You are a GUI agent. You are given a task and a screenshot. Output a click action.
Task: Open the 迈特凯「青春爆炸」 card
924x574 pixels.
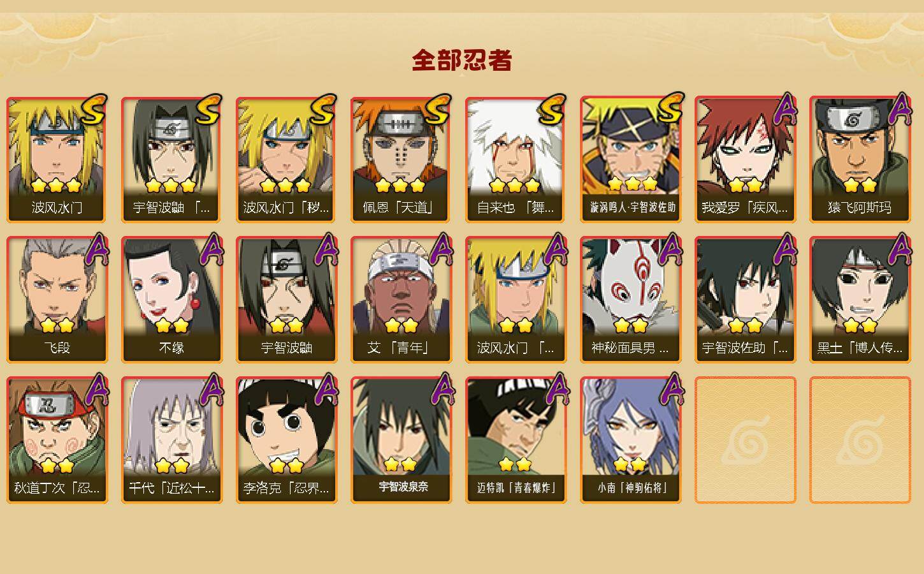point(516,440)
